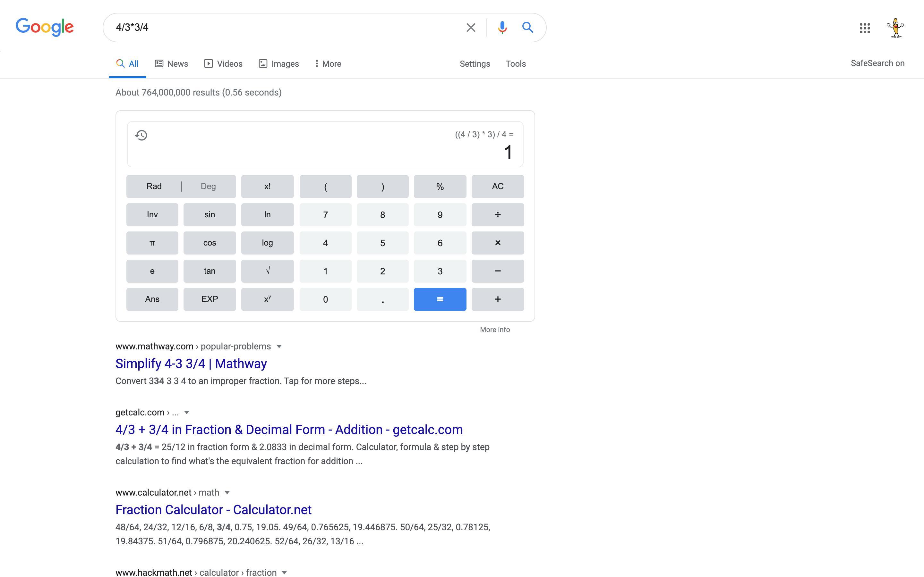Click the blue magnifier search icon
The height and width of the screenshot is (577, 924).
pos(527,28)
